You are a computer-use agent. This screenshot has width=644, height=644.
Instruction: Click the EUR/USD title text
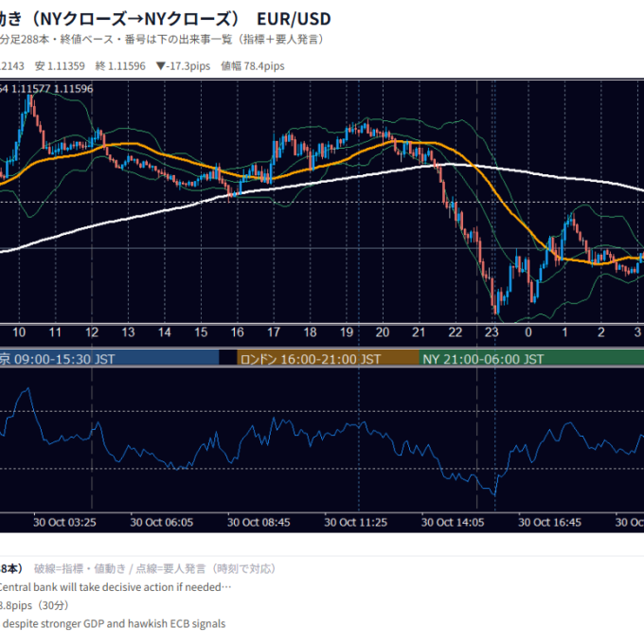click(x=294, y=19)
